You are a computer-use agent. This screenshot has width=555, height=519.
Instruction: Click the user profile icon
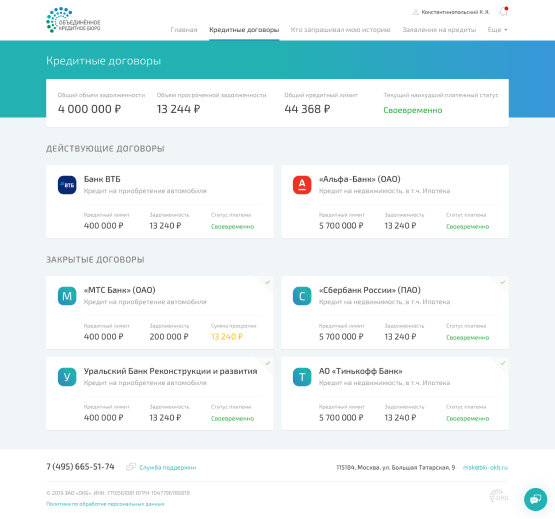coord(416,12)
